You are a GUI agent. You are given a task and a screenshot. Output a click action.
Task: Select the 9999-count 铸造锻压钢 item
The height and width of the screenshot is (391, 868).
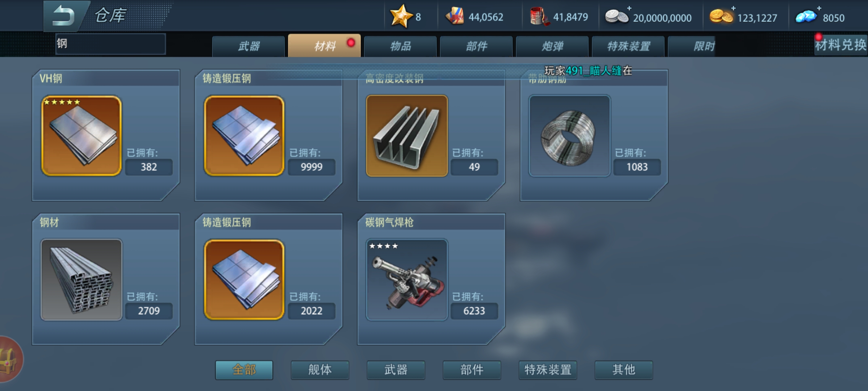coord(244,135)
